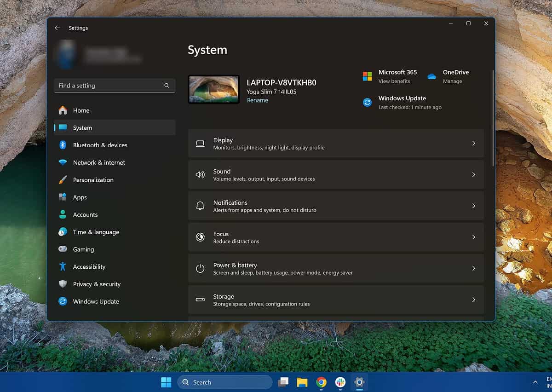Open the Display settings icon
This screenshot has width=552, height=392.
pos(200,143)
